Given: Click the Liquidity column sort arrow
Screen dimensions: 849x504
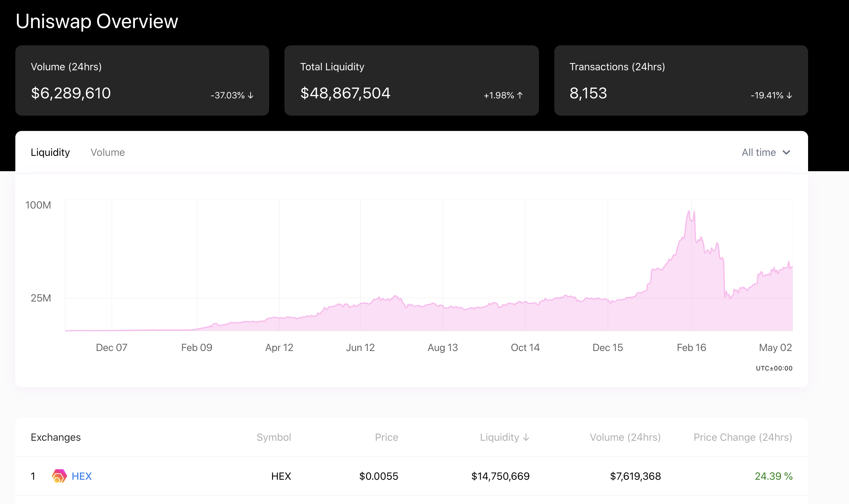Looking at the screenshot, I should 526,438.
